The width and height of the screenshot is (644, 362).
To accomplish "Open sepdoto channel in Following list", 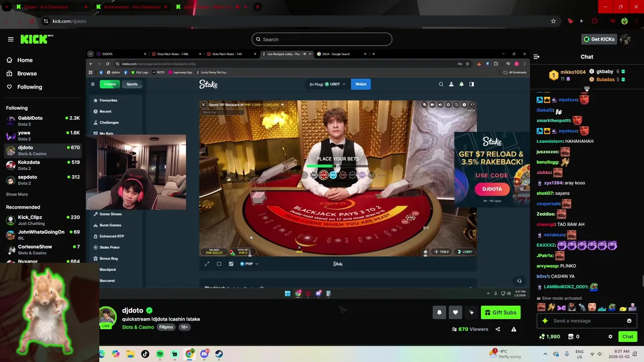I will tap(43, 180).
